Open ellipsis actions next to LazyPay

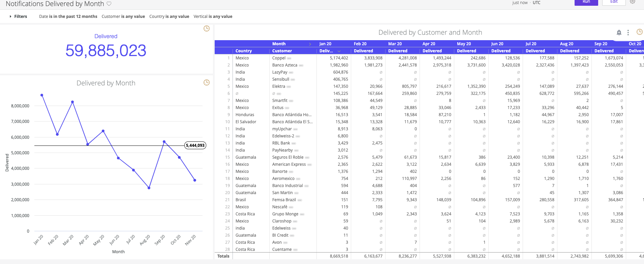[291, 73]
